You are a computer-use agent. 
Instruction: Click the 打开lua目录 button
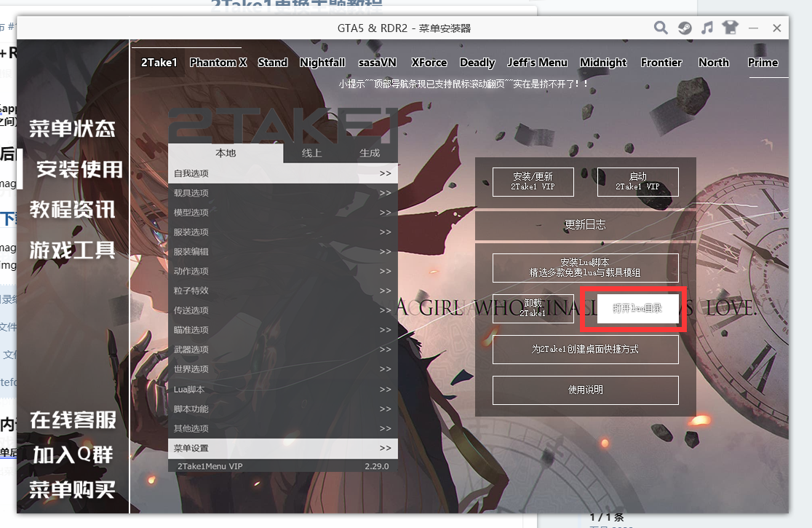point(637,308)
